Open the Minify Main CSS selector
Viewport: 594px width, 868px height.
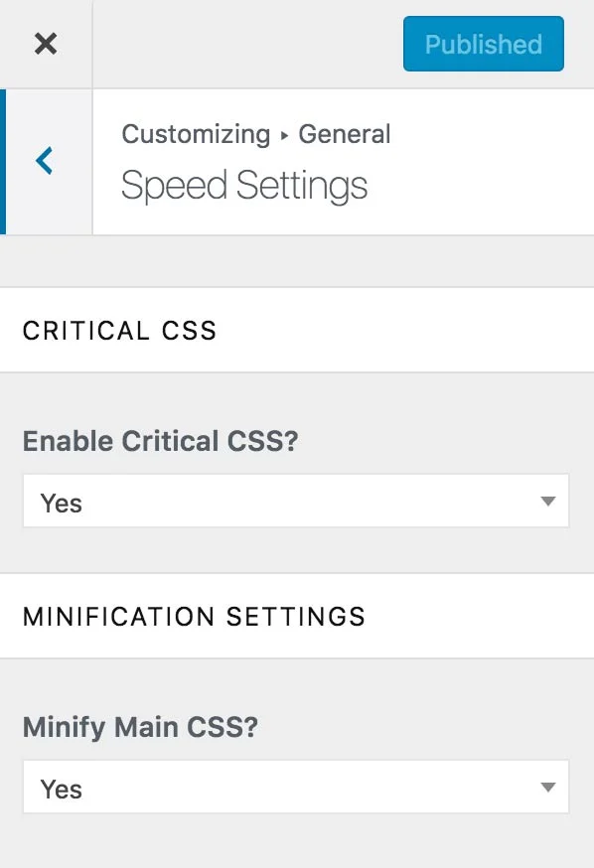click(x=295, y=788)
